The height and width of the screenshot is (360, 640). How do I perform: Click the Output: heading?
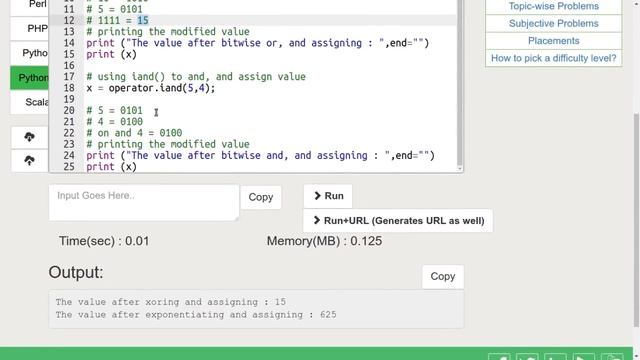coord(76,272)
